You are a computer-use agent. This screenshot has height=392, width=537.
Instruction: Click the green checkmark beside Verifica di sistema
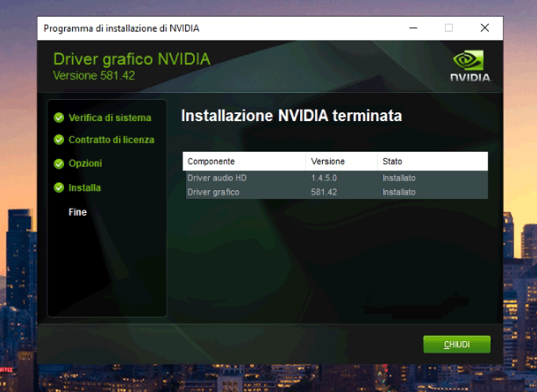point(59,117)
